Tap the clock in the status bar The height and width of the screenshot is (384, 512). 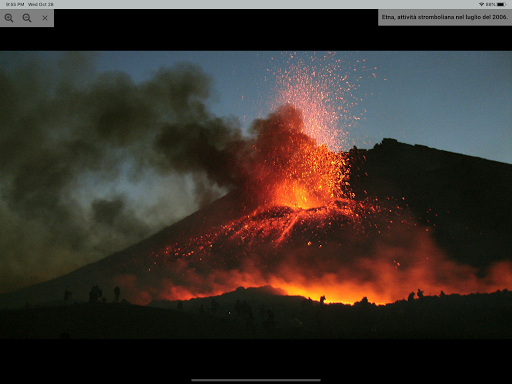click(15, 4)
